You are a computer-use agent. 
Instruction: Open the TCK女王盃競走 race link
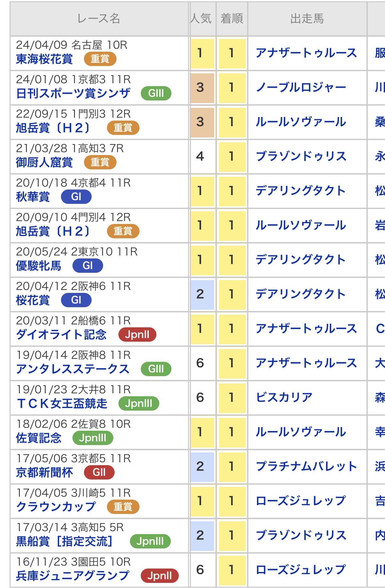62,404
